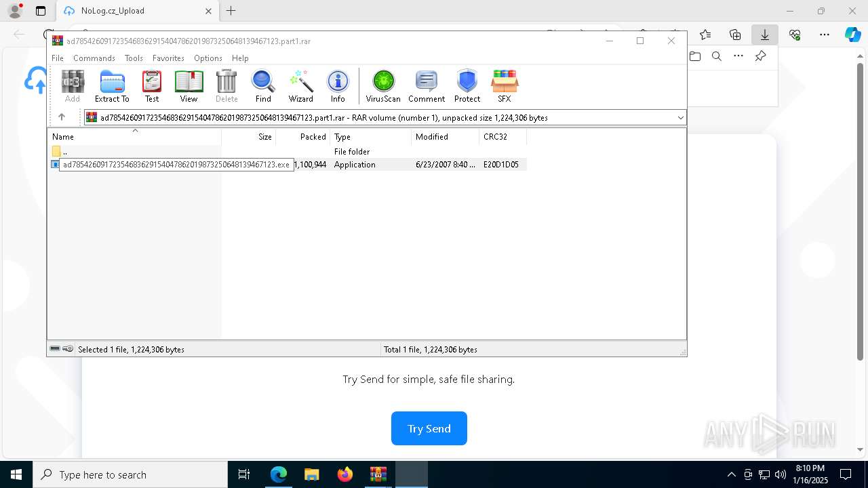
Task: Click the Add toolbar icon in WinRAR
Action: [73, 86]
